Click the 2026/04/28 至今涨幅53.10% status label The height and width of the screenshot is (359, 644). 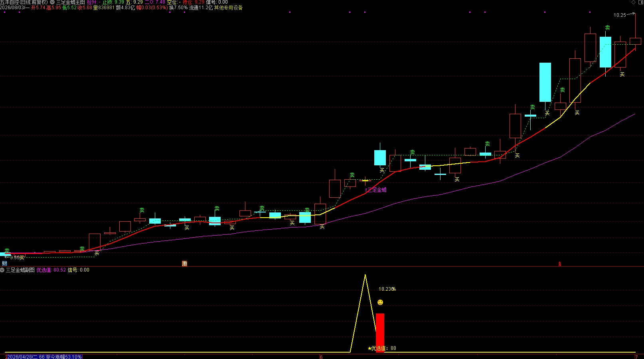pos(44,357)
